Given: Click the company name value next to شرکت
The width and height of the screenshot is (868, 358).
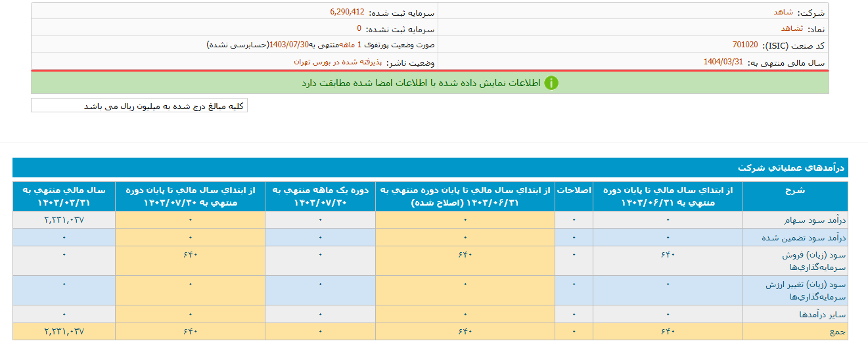Looking at the screenshot, I should click(x=783, y=12).
